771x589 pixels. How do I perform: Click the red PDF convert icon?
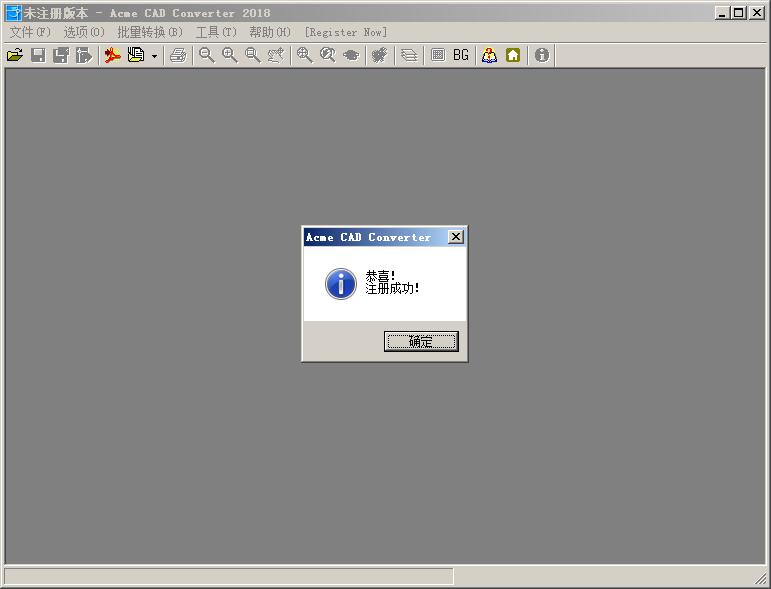[x=113, y=55]
